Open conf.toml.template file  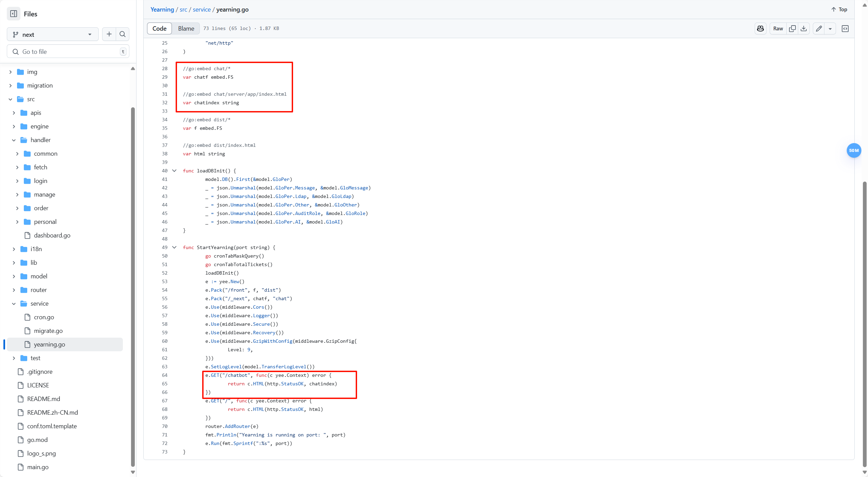click(x=52, y=426)
